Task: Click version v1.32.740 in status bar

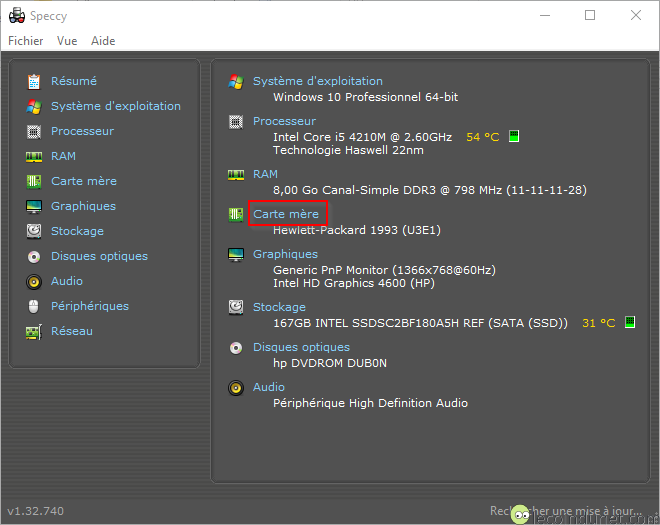Action: coord(36,511)
